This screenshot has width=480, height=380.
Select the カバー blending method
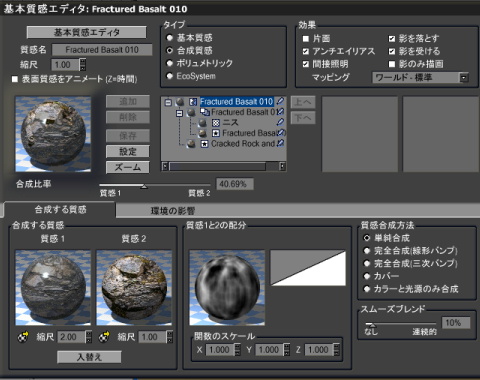click(367, 276)
